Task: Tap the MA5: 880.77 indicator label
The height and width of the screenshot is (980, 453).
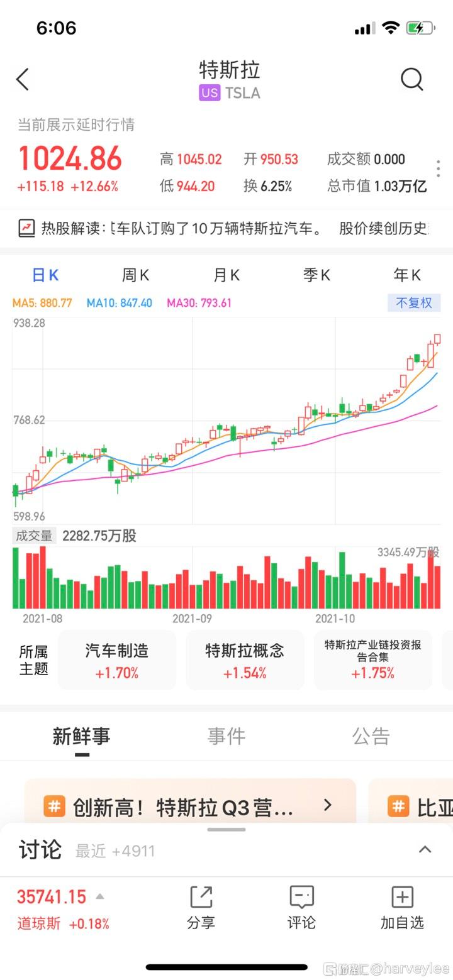Action: pyautogui.click(x=42, y=303)
